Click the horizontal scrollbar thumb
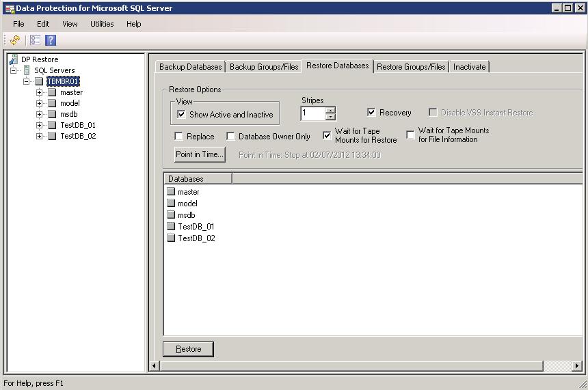The width and height of the screenshot is (588, 390). 351,365
